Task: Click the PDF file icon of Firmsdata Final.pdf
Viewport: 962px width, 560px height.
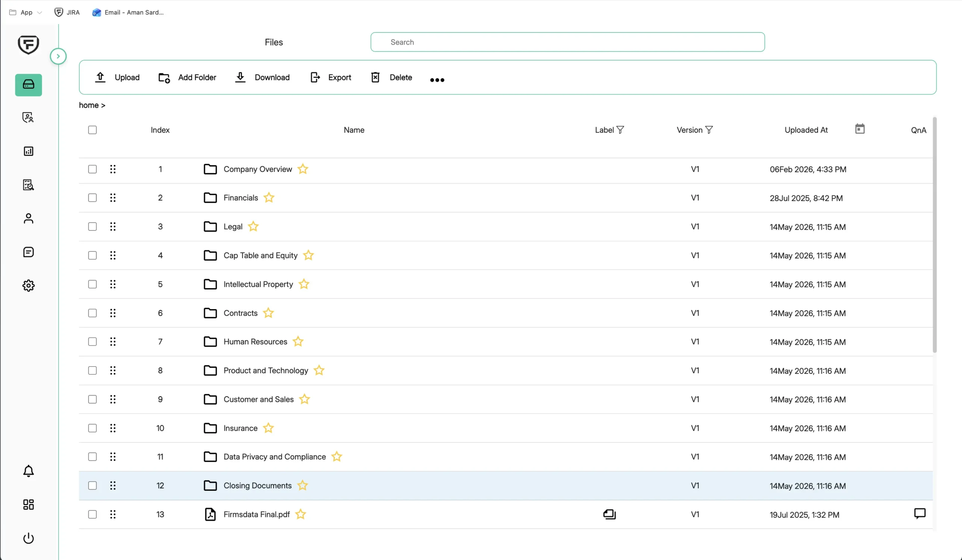Action: (x=210, y=514)
